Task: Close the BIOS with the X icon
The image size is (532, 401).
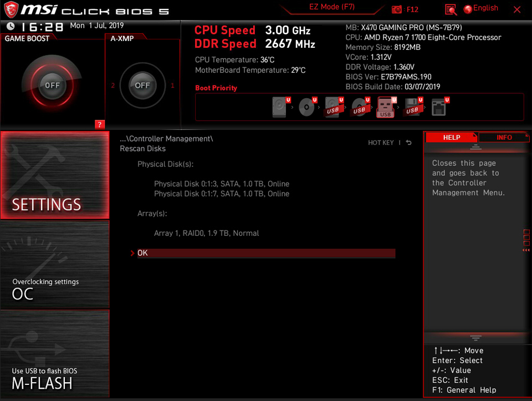Action: pos(516,9)
